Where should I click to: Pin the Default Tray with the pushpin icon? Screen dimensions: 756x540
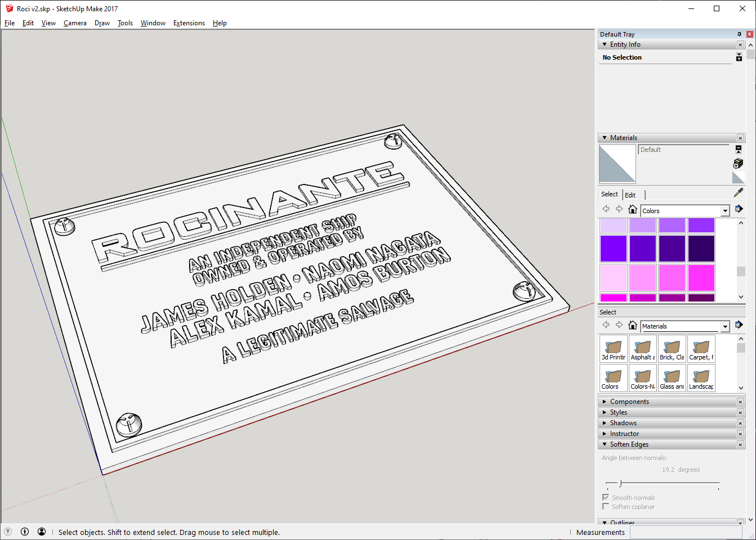point(740,34)
